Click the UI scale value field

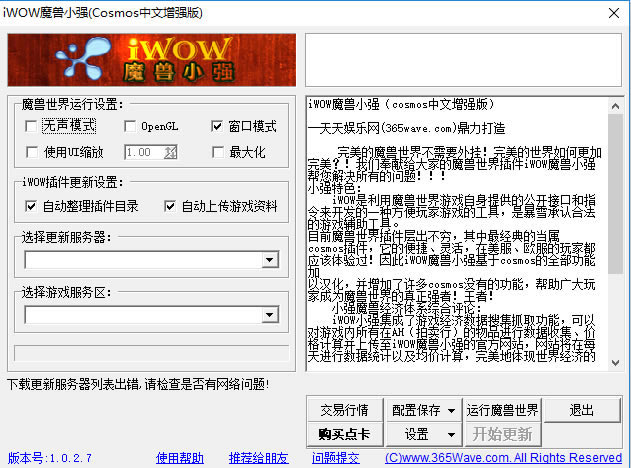pos(144,152)
